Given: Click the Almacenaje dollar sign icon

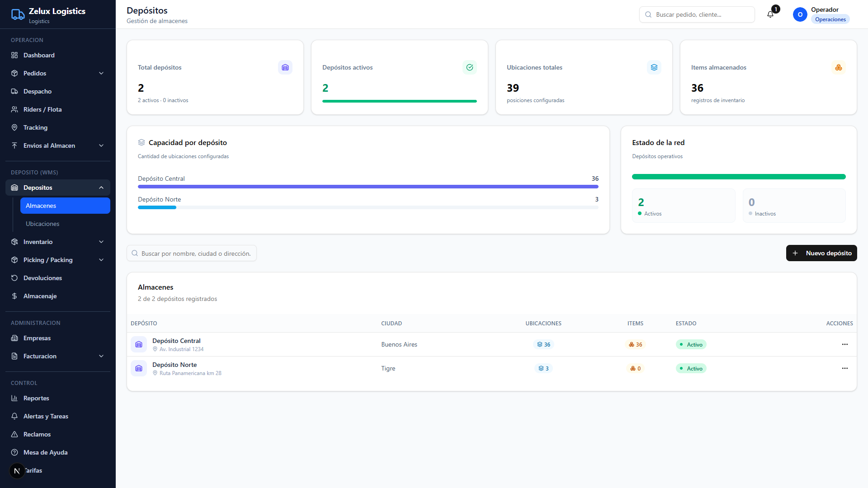Looking at the screenshot, I should [x=14, y=296].
